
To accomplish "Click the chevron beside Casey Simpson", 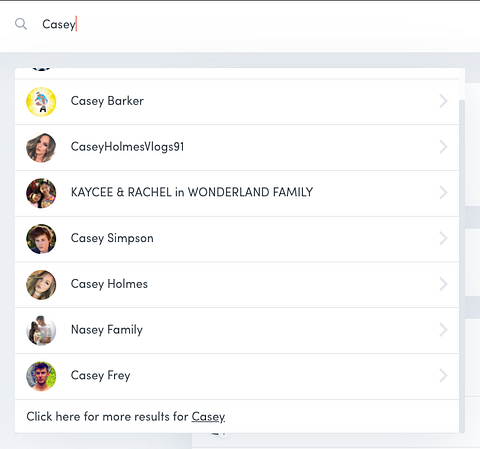I will tap(443, 238).
